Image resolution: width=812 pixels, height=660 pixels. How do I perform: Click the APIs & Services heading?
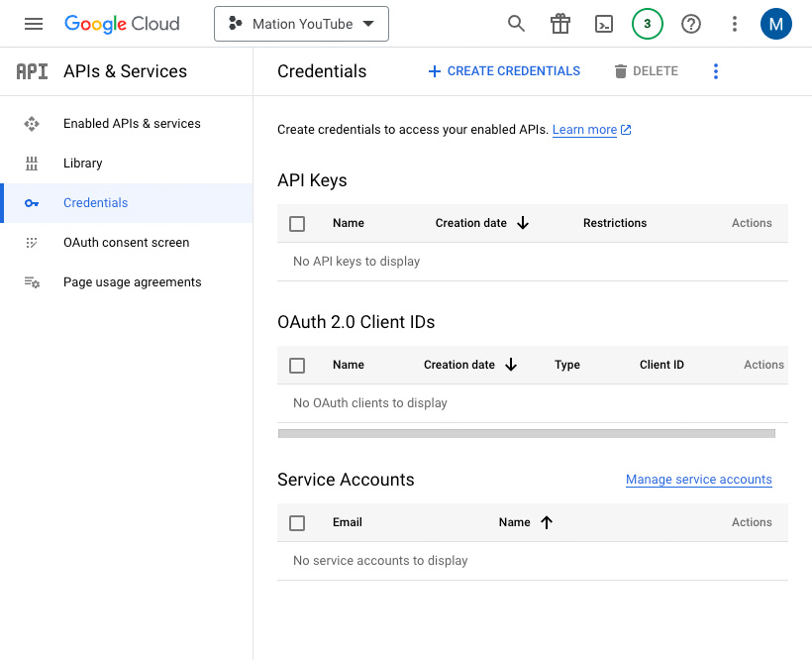click(126, 71)
